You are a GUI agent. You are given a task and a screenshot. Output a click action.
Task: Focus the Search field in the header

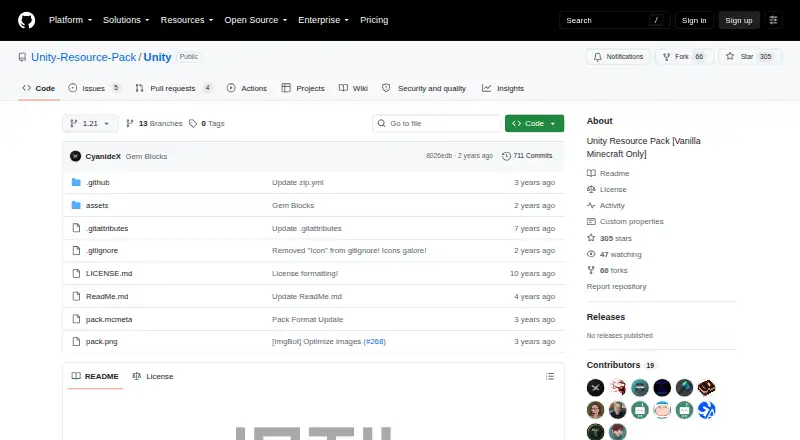pyautogui.click(x=614, y=20)
